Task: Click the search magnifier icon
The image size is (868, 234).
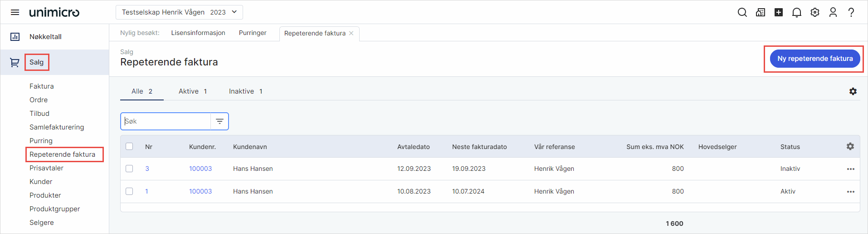Action: point(742,12)
